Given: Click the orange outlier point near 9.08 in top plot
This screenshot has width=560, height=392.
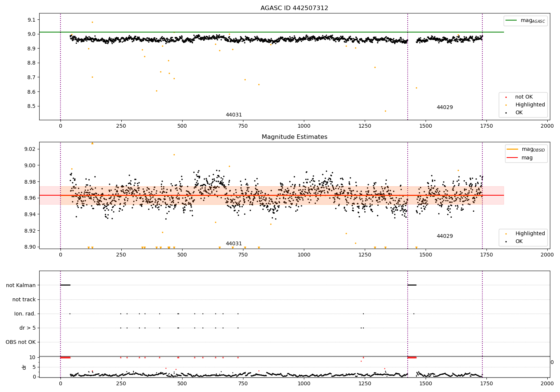Looking at the screenshot, I should 93,22.
